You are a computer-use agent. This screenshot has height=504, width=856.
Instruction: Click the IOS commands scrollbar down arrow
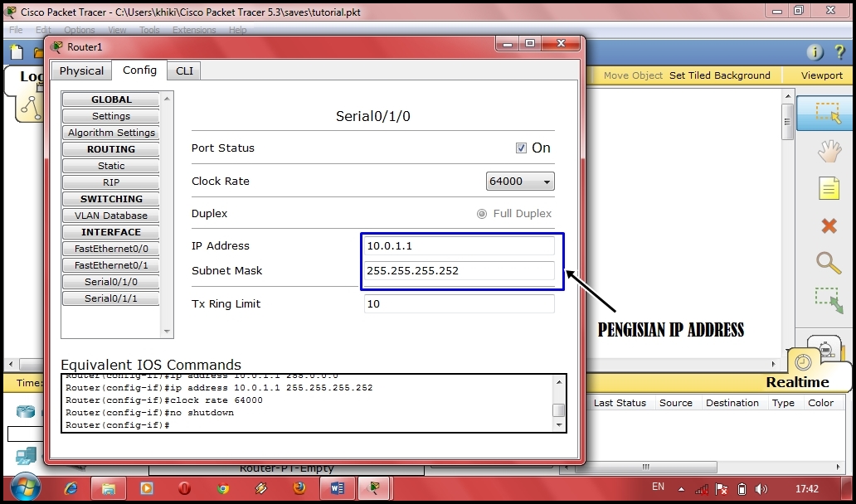click(558, 425)
